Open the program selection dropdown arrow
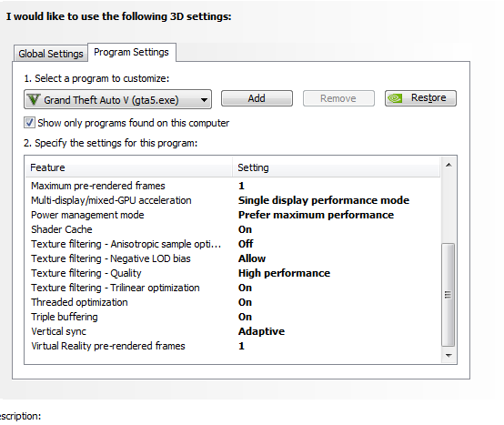 pos(204,100)
